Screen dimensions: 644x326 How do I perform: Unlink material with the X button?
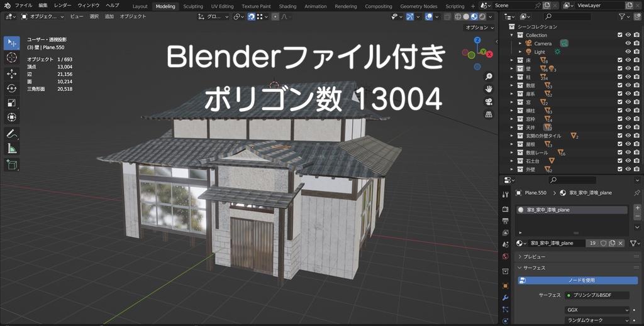coord(621,243)
